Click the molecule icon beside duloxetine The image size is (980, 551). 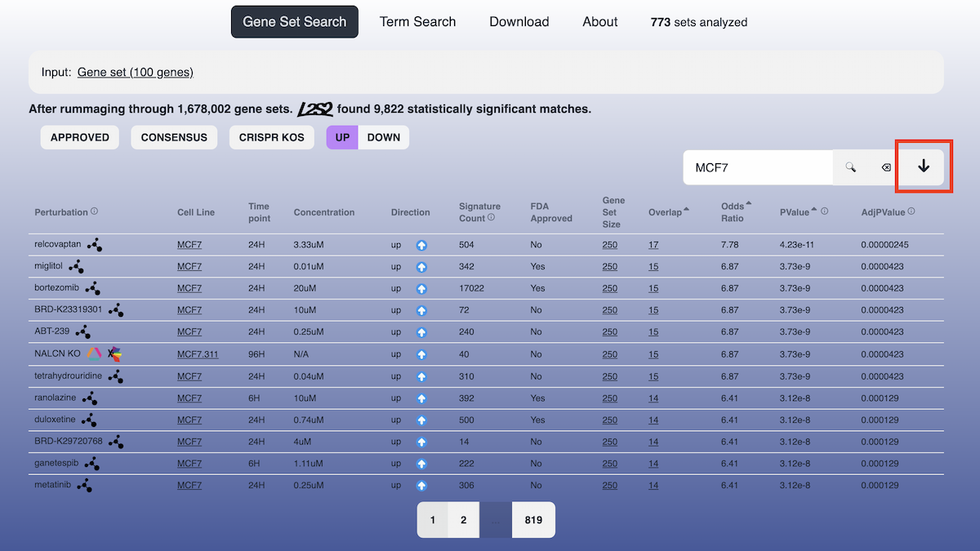point(89,420)
